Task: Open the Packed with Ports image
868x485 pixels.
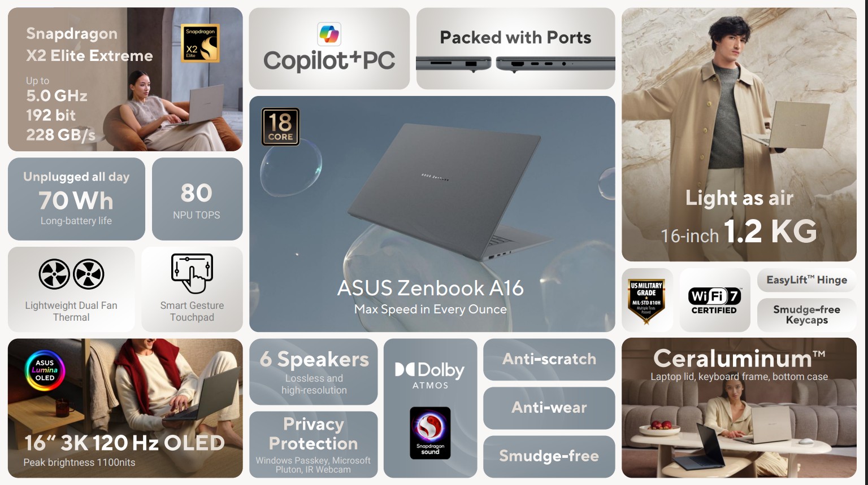Action: coord(515,49)
